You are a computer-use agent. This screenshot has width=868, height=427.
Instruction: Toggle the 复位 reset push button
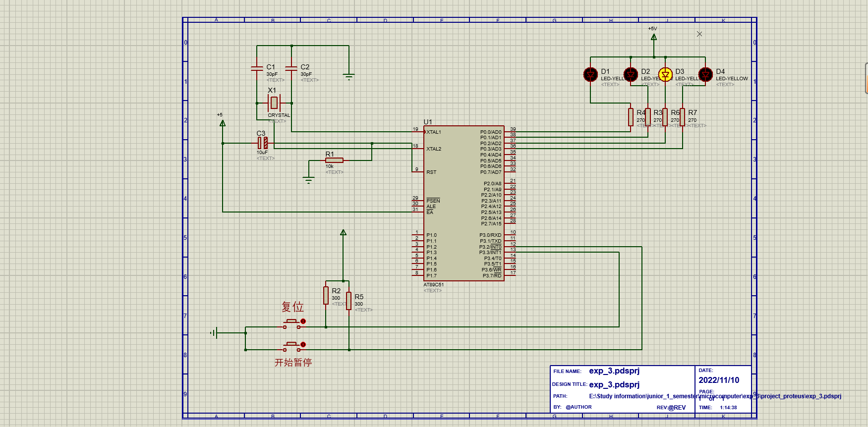pos(292,323)
